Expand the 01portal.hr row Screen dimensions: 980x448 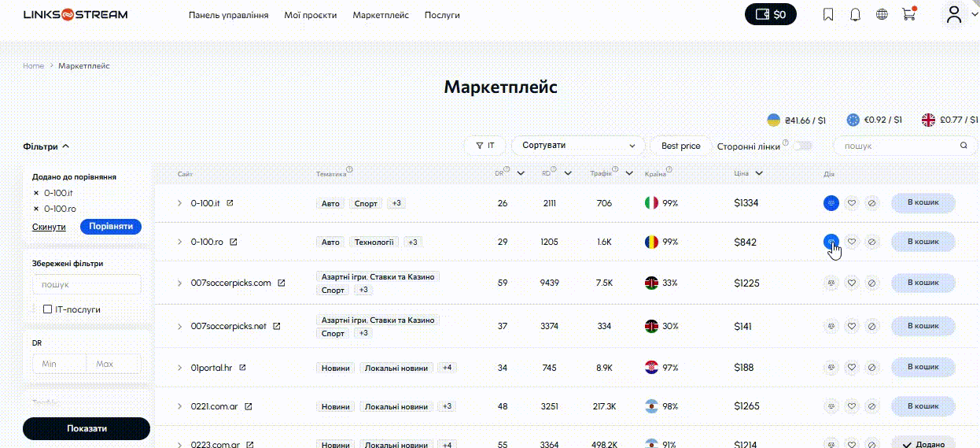click(x=179, y=368)
